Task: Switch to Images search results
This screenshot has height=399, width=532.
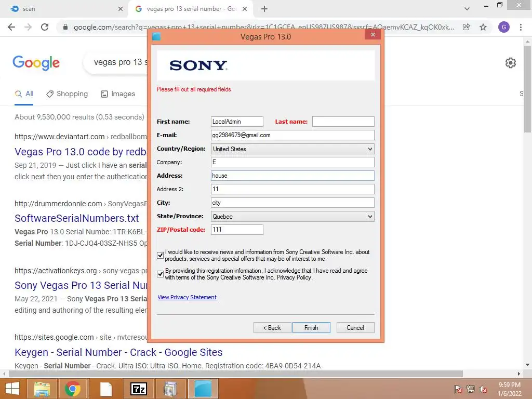Action: 118,94
